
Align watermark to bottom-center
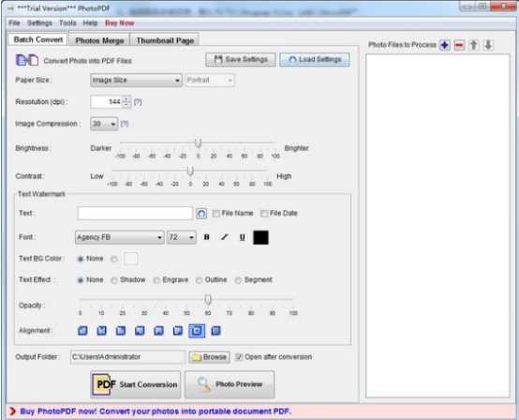pos(158,331)
